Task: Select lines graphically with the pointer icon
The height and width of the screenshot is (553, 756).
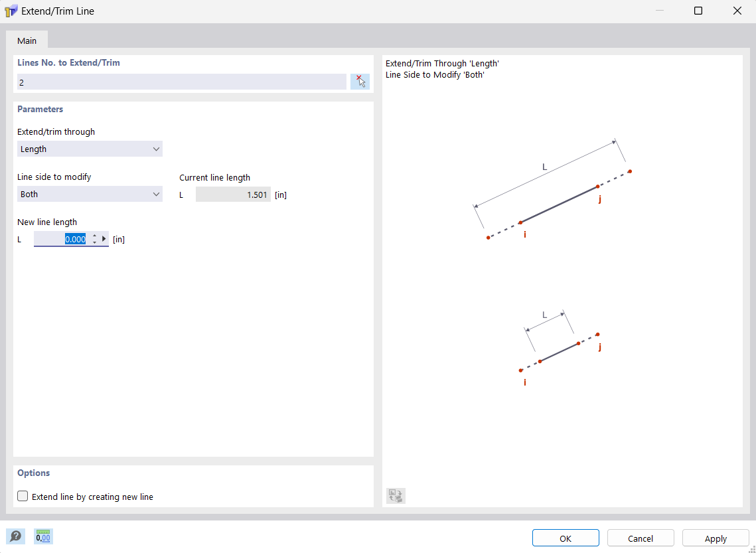Action: (360, 81)
